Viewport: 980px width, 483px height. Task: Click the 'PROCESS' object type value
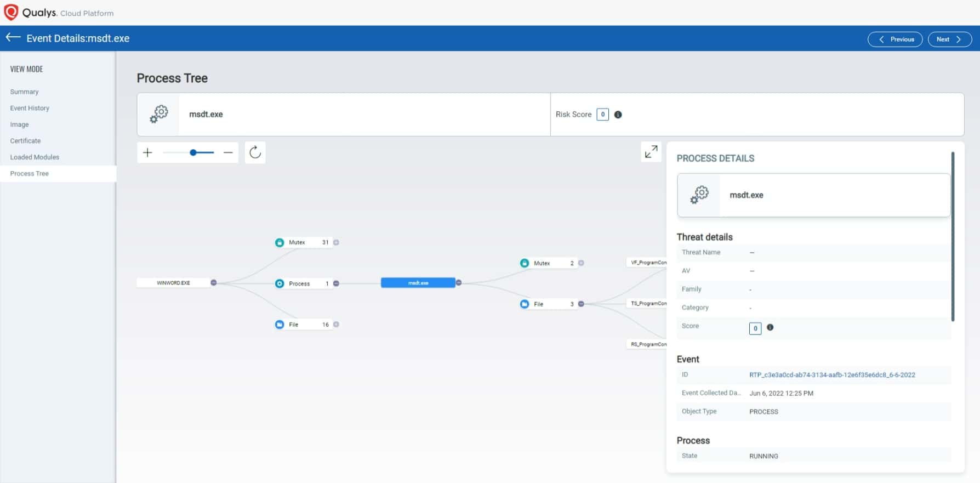tap(764, 412)
